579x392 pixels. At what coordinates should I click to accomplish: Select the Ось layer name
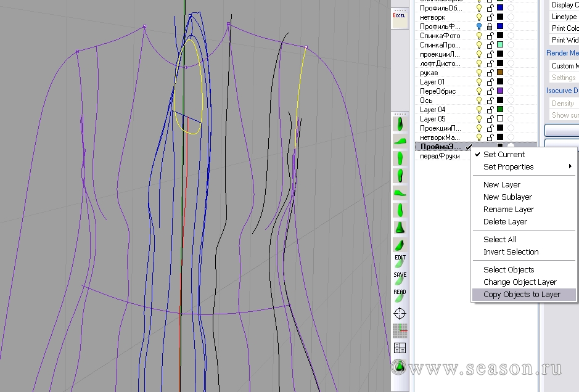426,100
